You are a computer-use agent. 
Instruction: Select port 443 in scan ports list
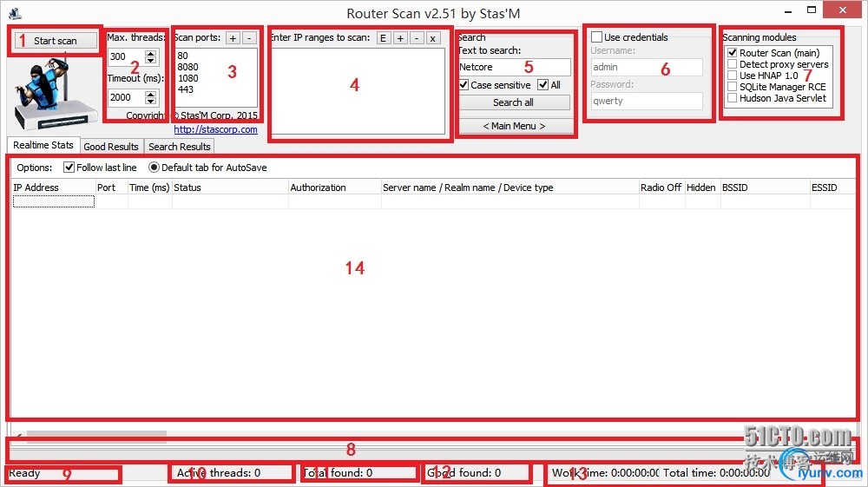[186, 89]
